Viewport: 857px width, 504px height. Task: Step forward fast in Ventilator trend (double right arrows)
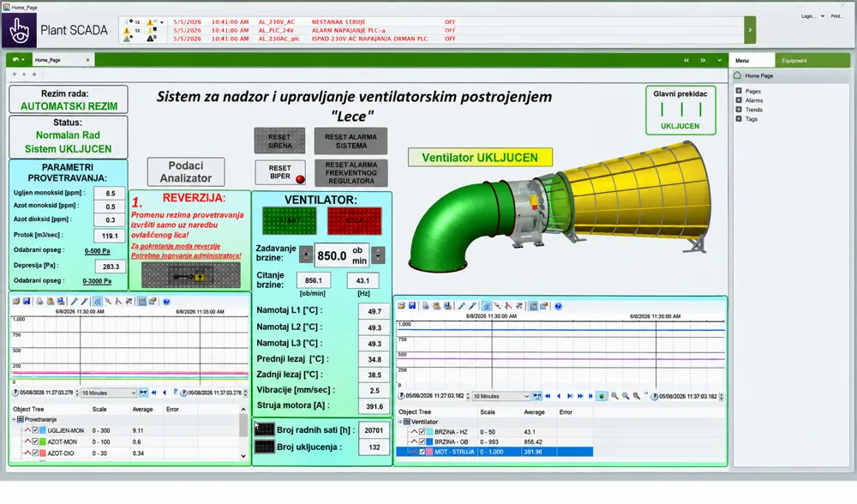[580, 396]
